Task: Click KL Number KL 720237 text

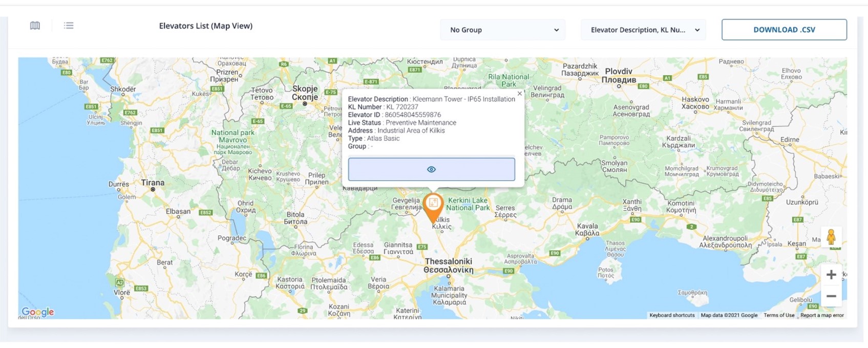Action: (x=383, y=107)
